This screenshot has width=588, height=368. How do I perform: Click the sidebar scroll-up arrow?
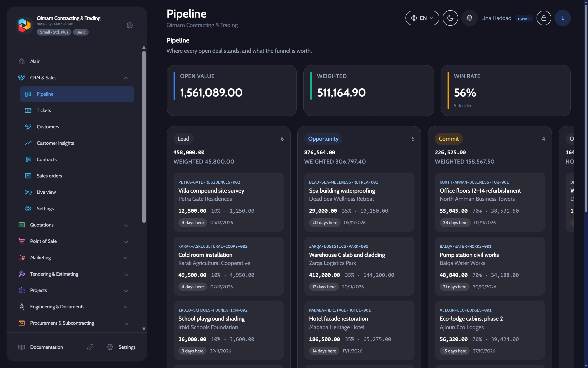click(144, 47)
